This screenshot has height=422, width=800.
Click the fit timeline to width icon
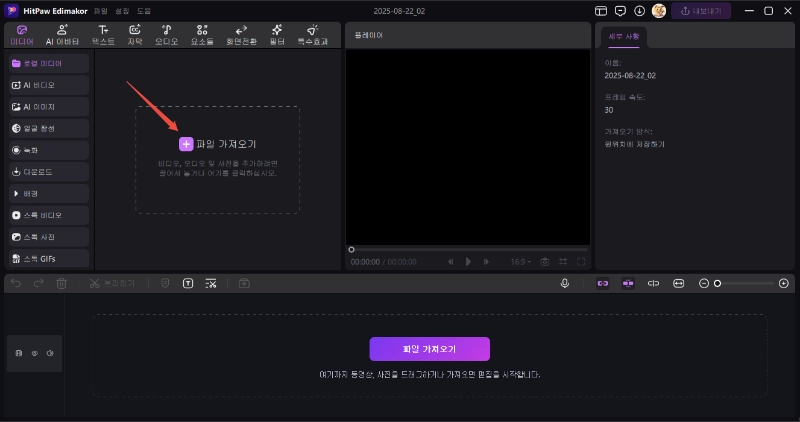[x=678, y=283]
